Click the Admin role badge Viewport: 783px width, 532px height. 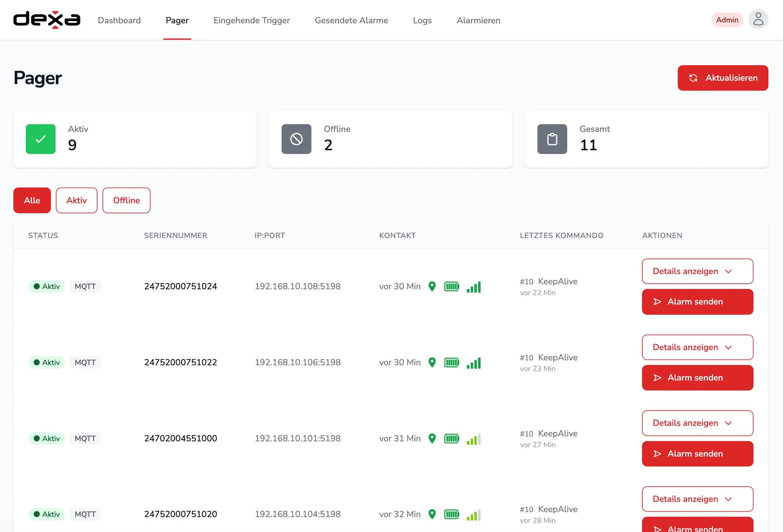click(x=727, y=20)
